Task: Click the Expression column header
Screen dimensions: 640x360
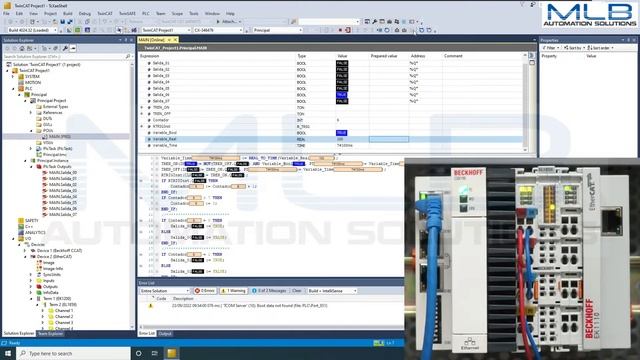Action: point(149,56)
